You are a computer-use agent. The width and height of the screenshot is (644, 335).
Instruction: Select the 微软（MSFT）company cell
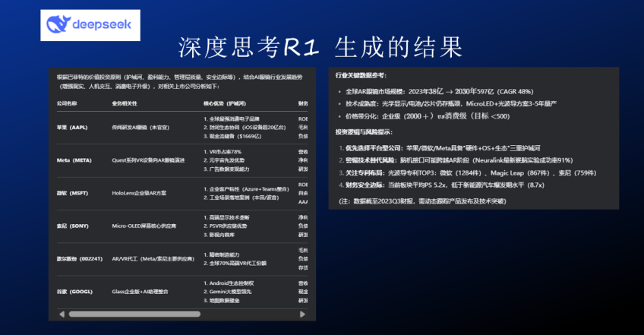(72, 193)
